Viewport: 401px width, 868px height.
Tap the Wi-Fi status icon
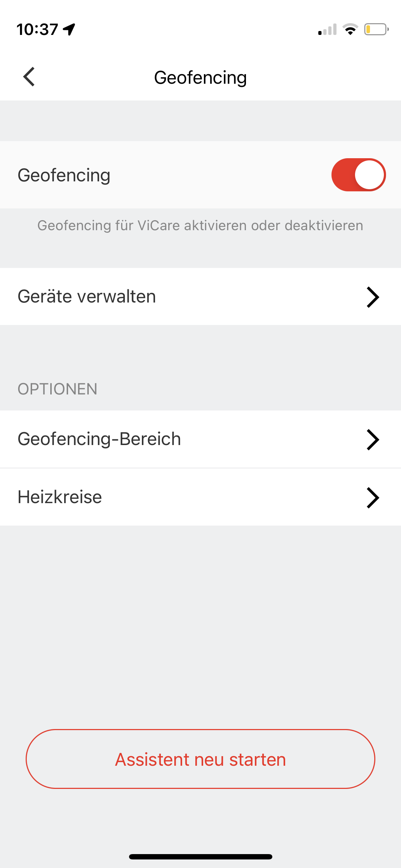coord(350,29)
